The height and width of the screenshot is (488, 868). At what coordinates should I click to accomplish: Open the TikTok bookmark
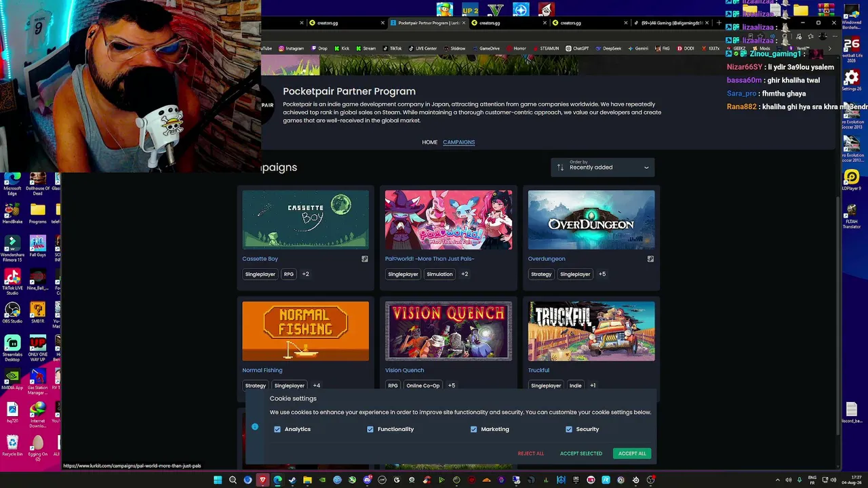(392, 48)
